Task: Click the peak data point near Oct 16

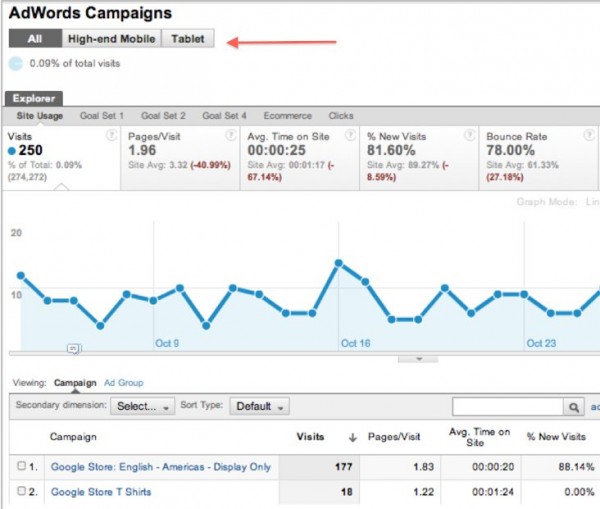Action: coord(339,263)
